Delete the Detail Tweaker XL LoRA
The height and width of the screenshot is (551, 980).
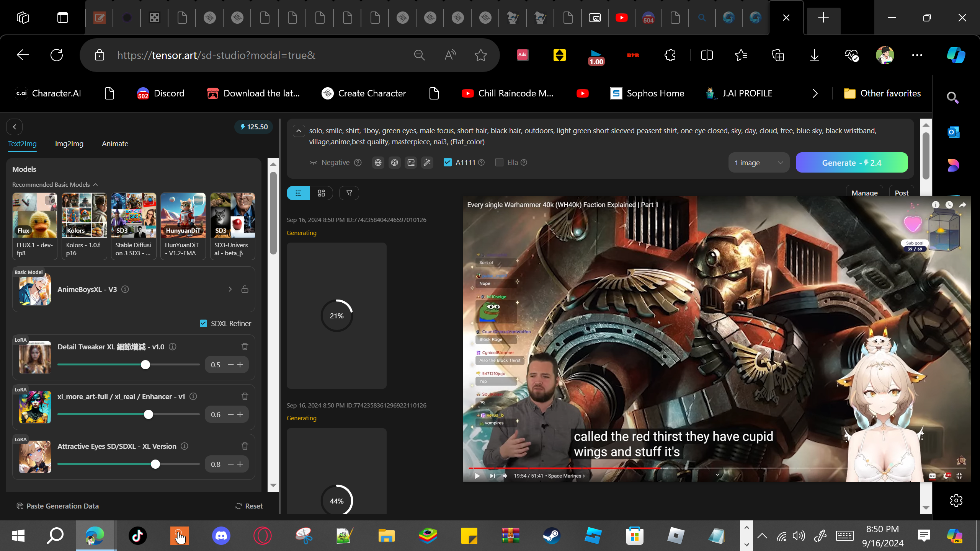coord(245,347)
